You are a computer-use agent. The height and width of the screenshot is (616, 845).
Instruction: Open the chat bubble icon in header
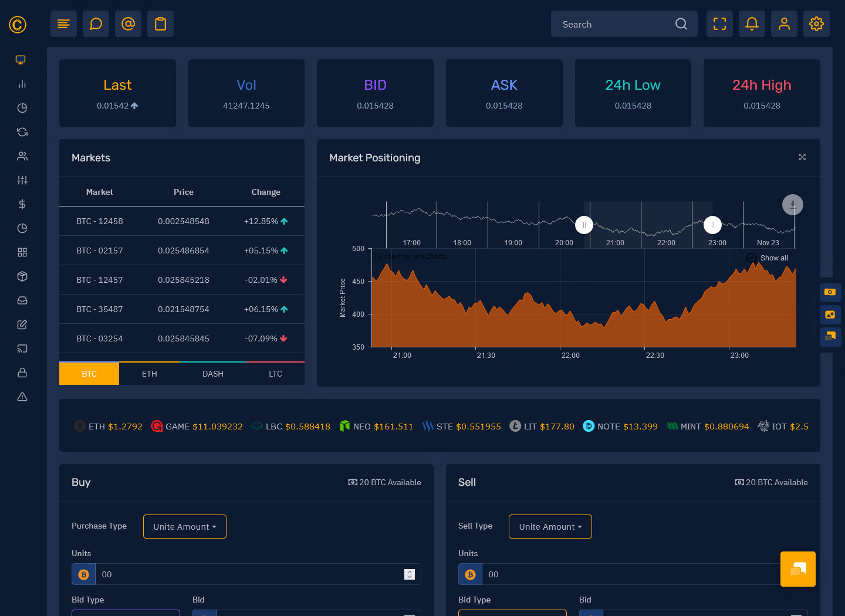(96, 24)
